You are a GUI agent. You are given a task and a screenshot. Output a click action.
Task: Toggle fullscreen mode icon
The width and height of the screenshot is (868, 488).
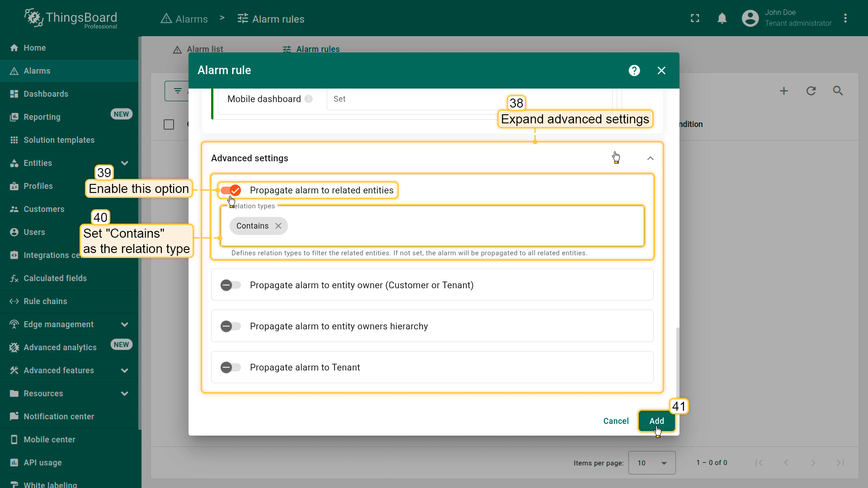pyautogui.click(x=695, y=19)
